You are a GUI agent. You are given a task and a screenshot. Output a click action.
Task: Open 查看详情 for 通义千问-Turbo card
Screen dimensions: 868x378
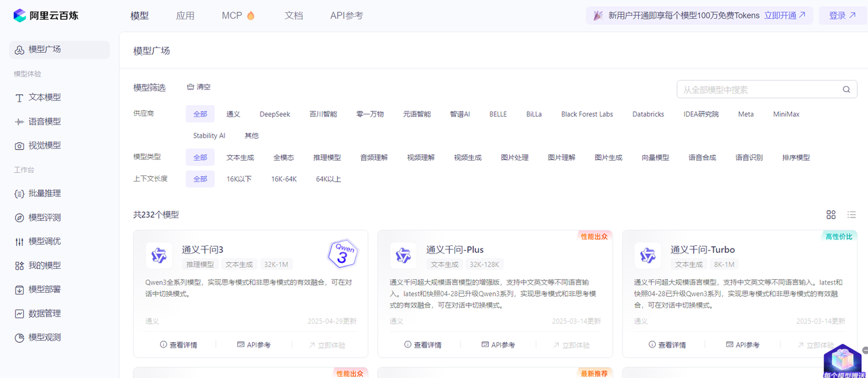[667, 345]
